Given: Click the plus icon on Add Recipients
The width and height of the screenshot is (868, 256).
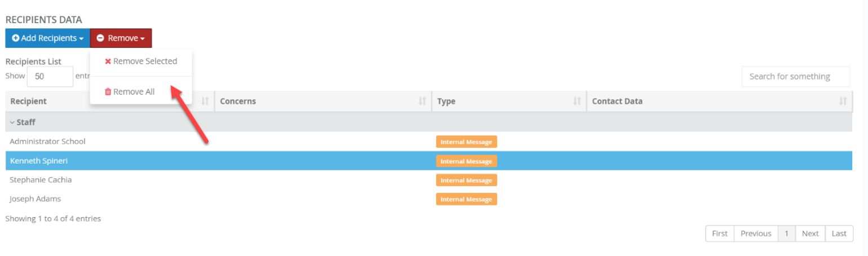Looking at the screenshot, I should [x=16, y=38].
